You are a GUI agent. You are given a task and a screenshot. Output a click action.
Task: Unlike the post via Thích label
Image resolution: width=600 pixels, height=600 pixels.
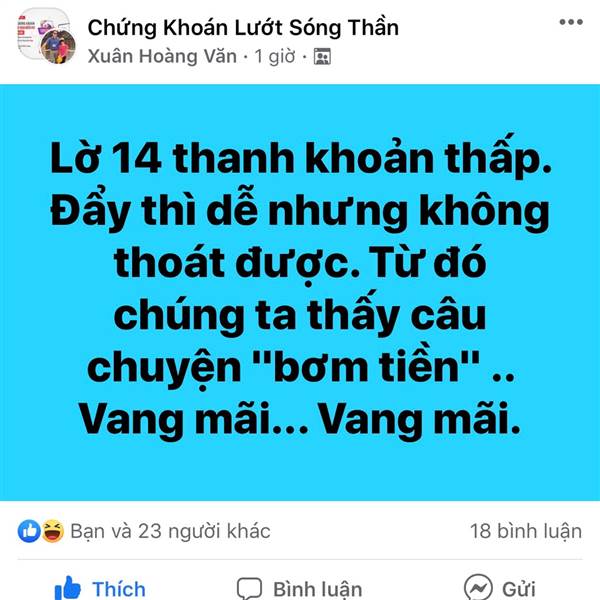click(x=119, y=589)
